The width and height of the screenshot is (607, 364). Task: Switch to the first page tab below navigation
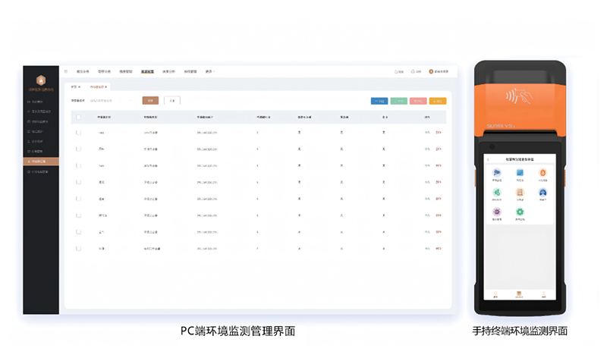(74, 87)
